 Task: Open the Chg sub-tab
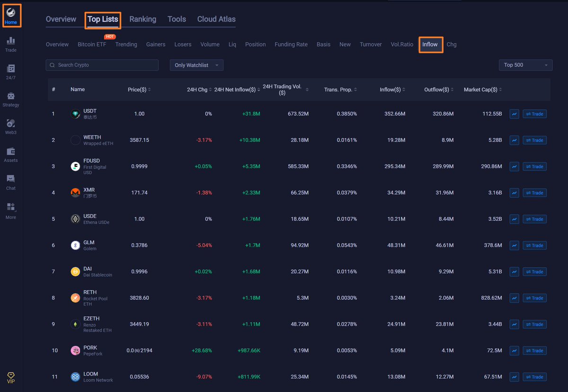pos(452,44)
